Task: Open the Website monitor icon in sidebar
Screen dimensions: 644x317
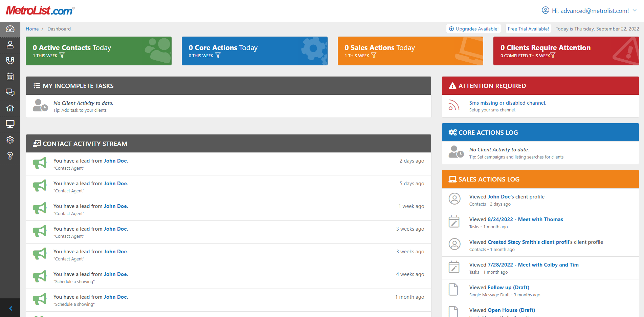Action: click(10, 124)
